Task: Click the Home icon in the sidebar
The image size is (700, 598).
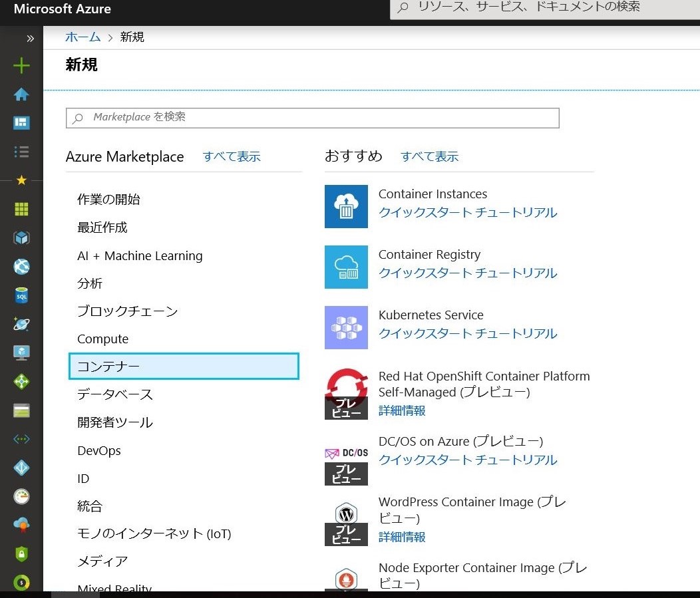Action: pos(21,94)
